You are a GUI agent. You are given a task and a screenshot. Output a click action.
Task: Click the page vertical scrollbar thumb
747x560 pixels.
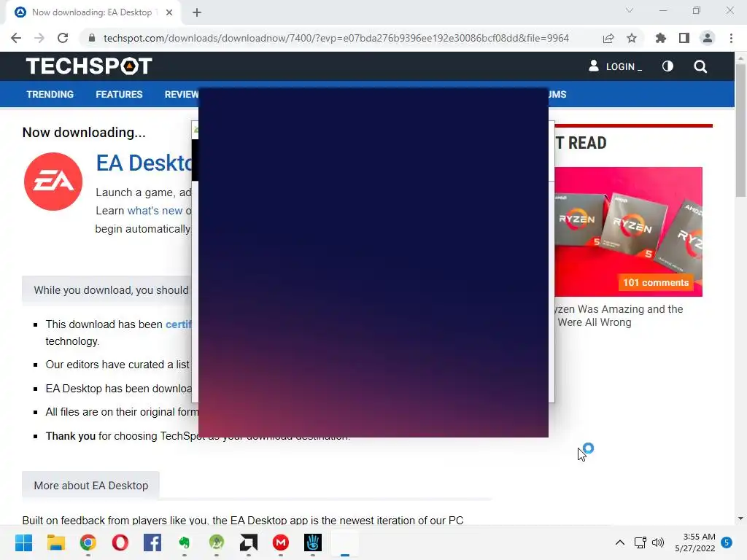pyautogui.click(x=740, y=130)
